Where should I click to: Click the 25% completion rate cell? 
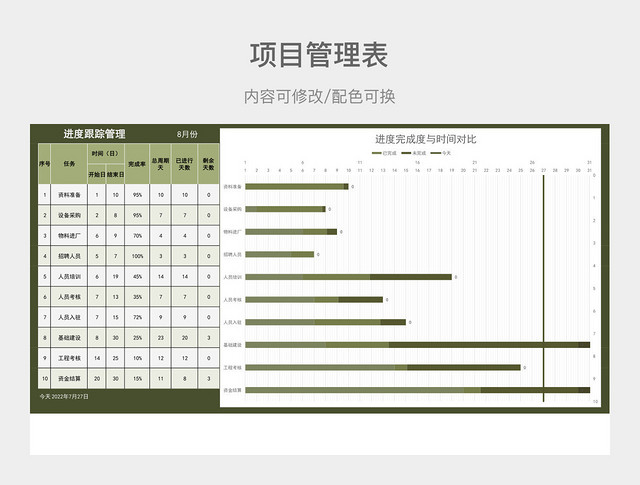[137, 338]
